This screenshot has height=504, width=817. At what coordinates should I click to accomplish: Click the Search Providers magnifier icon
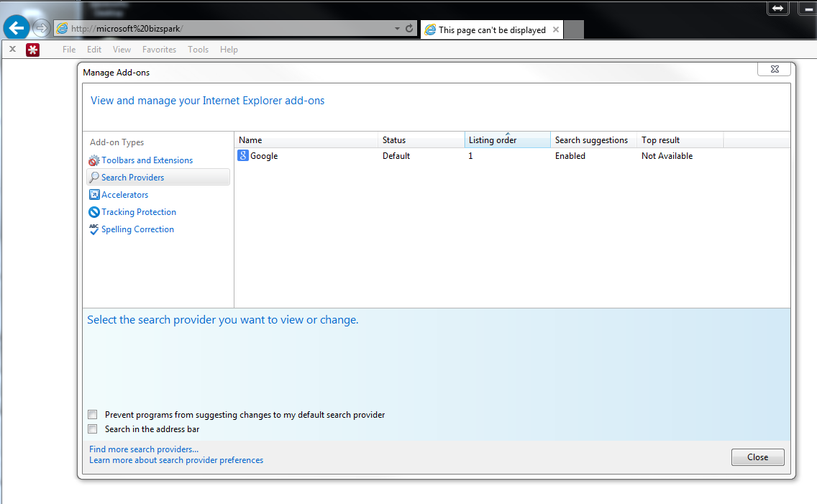(x=93, y=178)
